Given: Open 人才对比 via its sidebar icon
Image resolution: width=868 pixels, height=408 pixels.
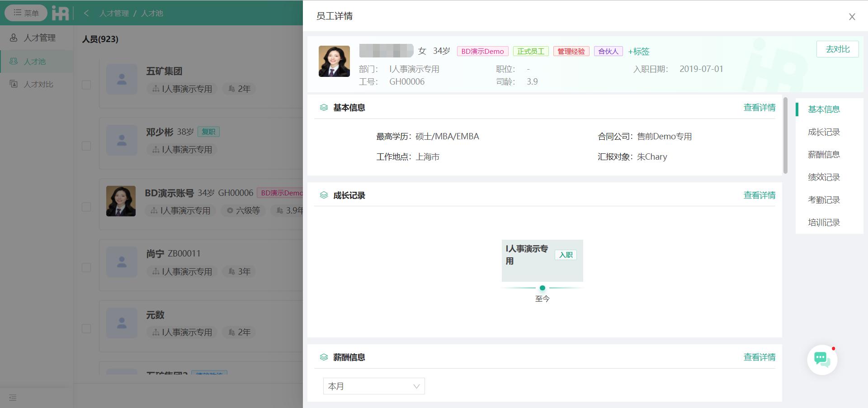Looking at the screenshot, I should click(14, 84).
